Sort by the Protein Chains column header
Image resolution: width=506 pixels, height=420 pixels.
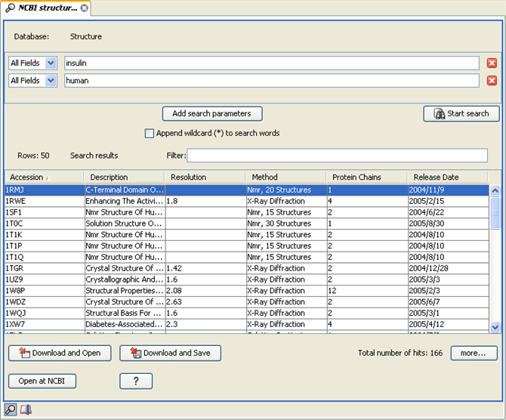tap(366, 178)
